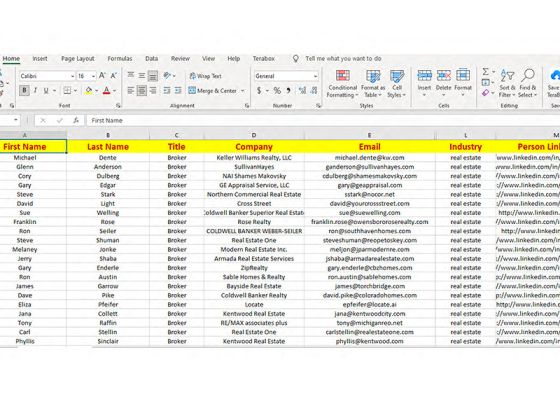Open the Help tab

pyautogui.click(x=234, y=59)
